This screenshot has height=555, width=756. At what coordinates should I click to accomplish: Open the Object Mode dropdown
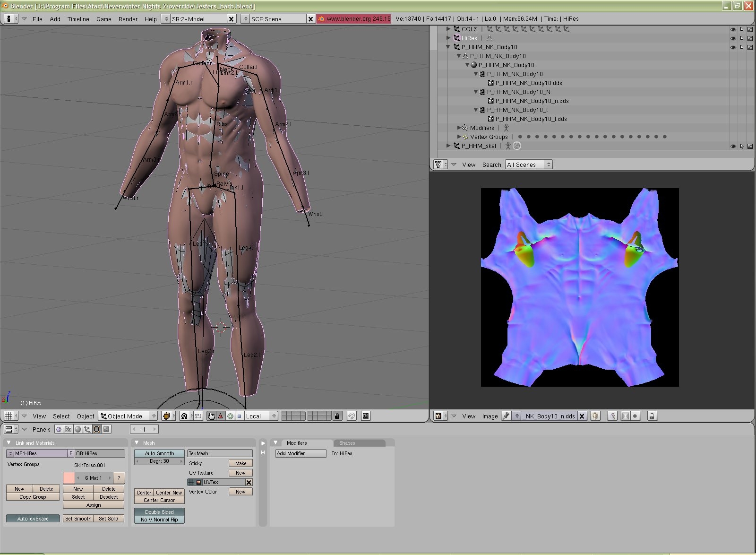coord(128,416)
